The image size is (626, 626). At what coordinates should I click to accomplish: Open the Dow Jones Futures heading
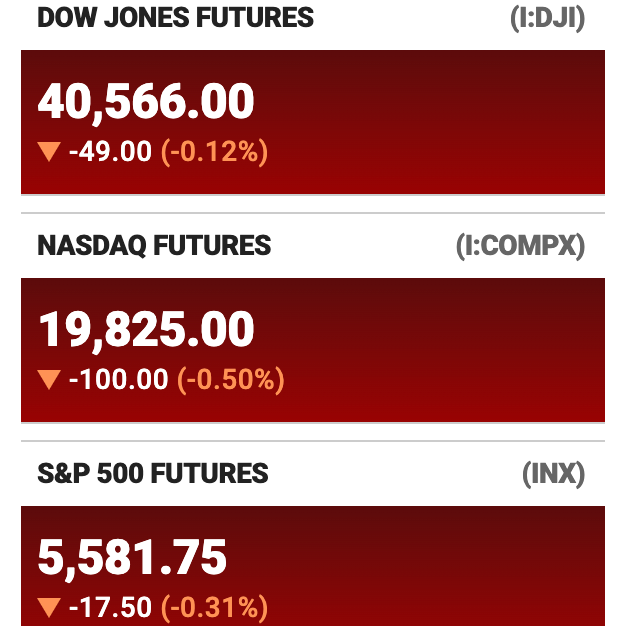pyautogui.click(x=176, y=18)
